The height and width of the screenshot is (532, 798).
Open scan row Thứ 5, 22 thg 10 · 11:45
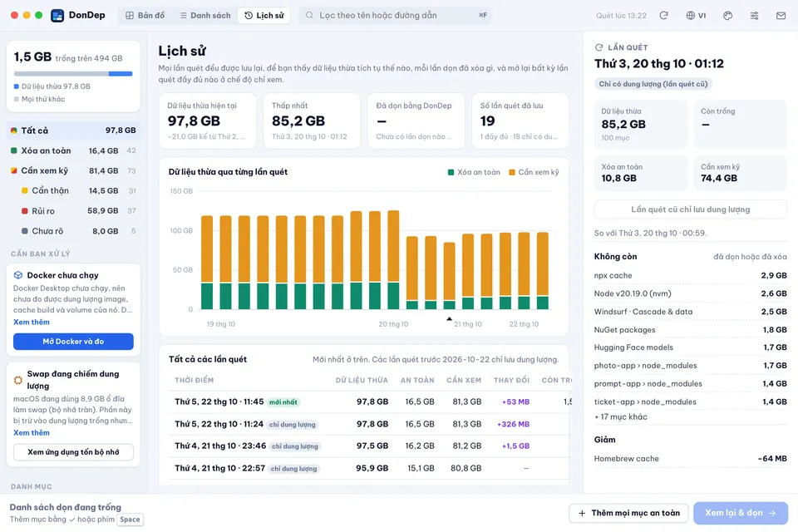pyautogui.click(x=368, y=401)
